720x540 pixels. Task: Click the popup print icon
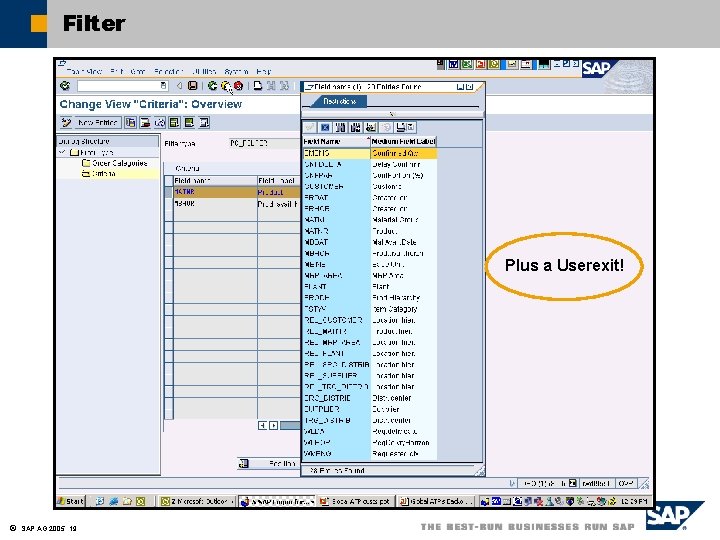[x=400, y=127]
